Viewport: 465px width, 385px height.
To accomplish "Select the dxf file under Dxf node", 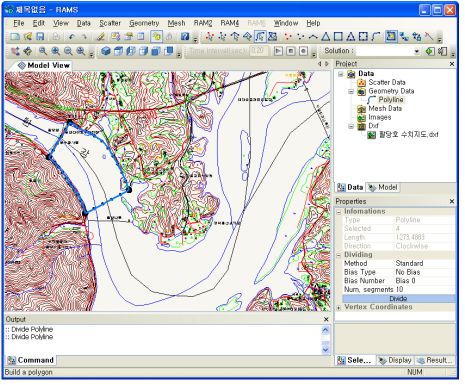I will click(409, 135).
